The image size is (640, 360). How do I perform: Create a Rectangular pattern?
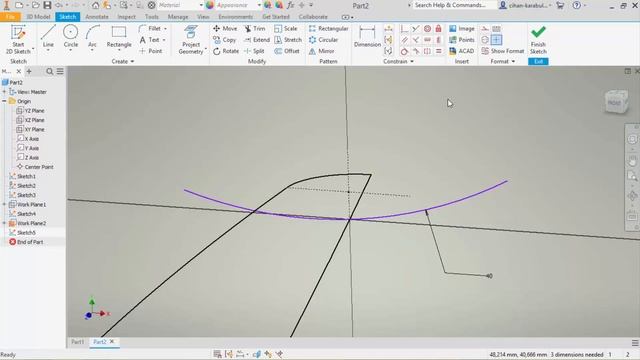tap(329, 29)
